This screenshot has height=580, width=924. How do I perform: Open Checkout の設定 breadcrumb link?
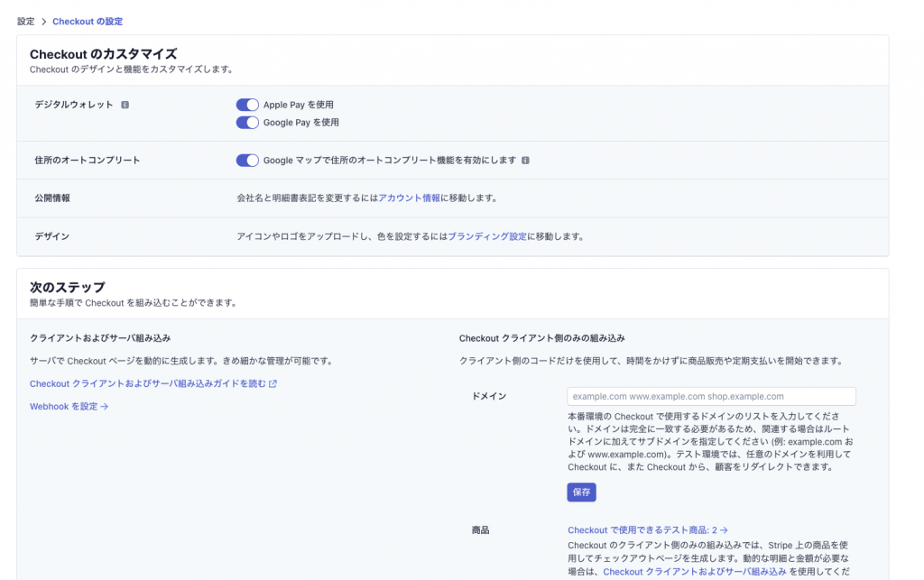pyautogui.click(x=88, y=22)
